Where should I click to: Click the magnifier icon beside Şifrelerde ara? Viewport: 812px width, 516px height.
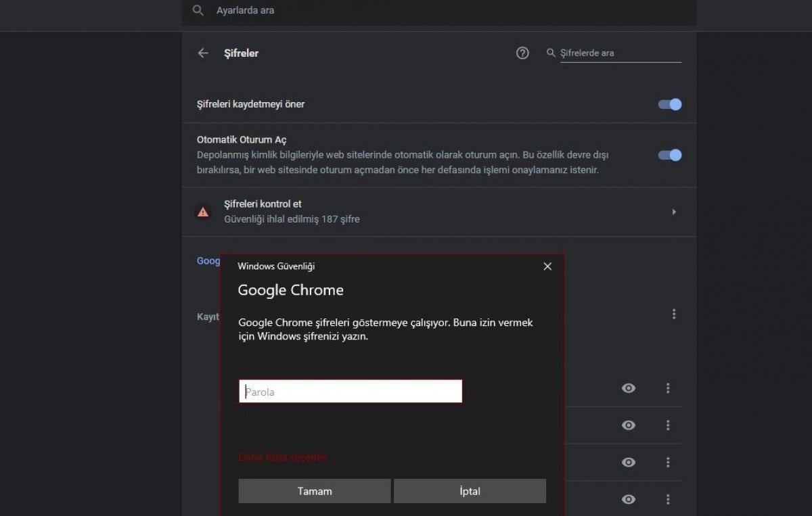click(x=551, y=53)
